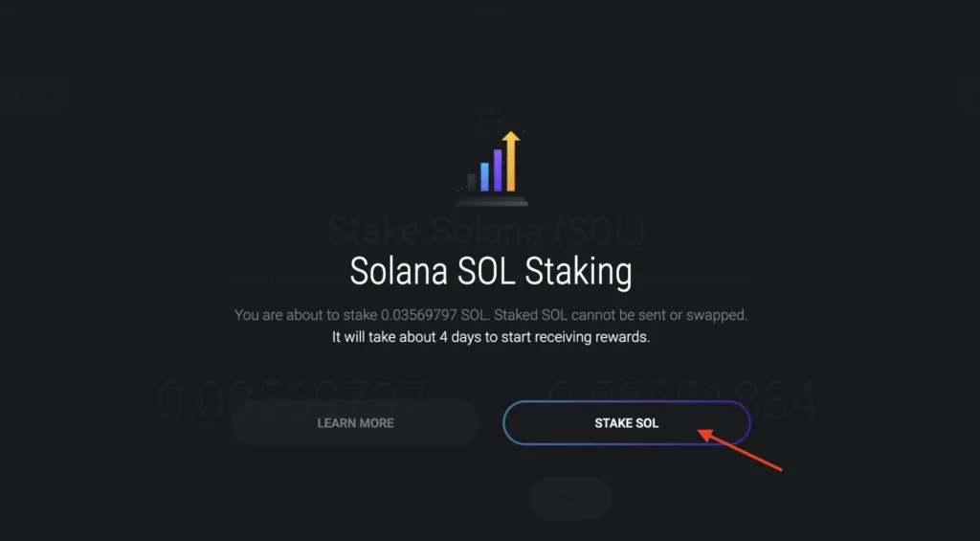Screen dimensions: 980x541
Task: Click the light blue bar in chart icon
Action: click(484, 177)
